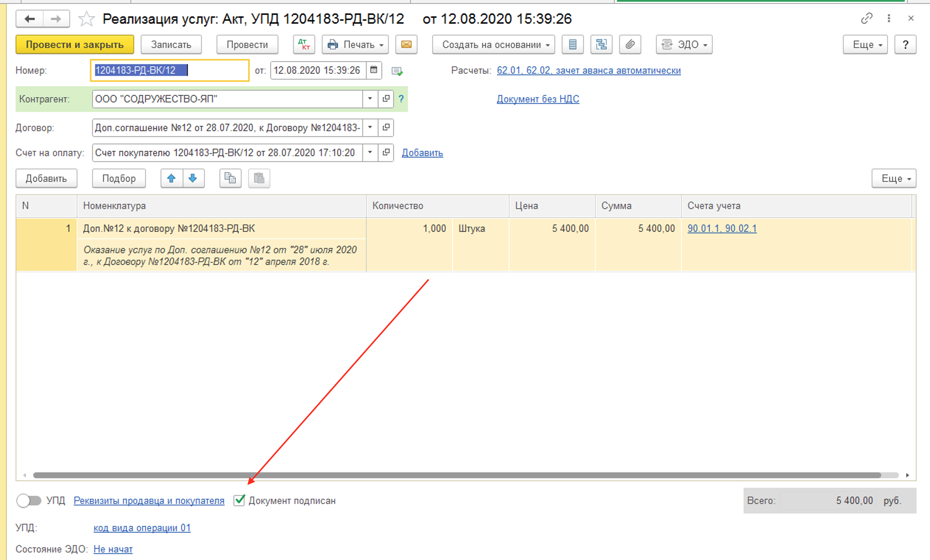This screenshot has width=930, height=560.
Task: Click the Дт/Кт postings icon
Action: coord(304,45)
